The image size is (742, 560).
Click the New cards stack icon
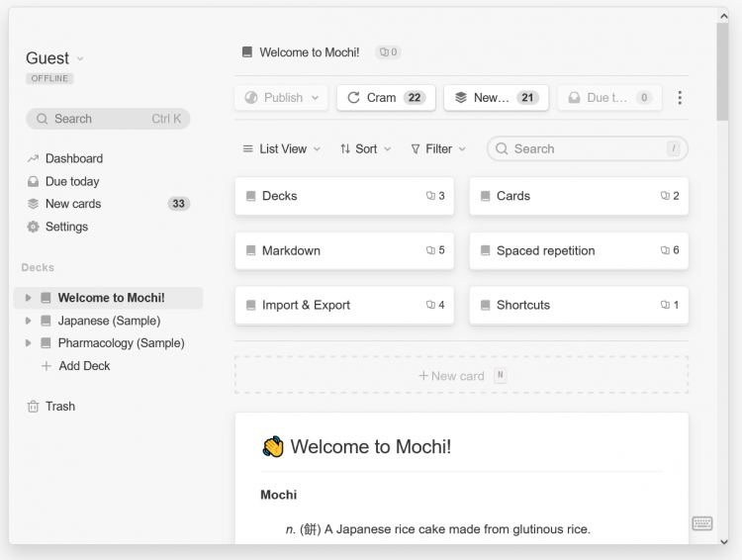point(33,204)
